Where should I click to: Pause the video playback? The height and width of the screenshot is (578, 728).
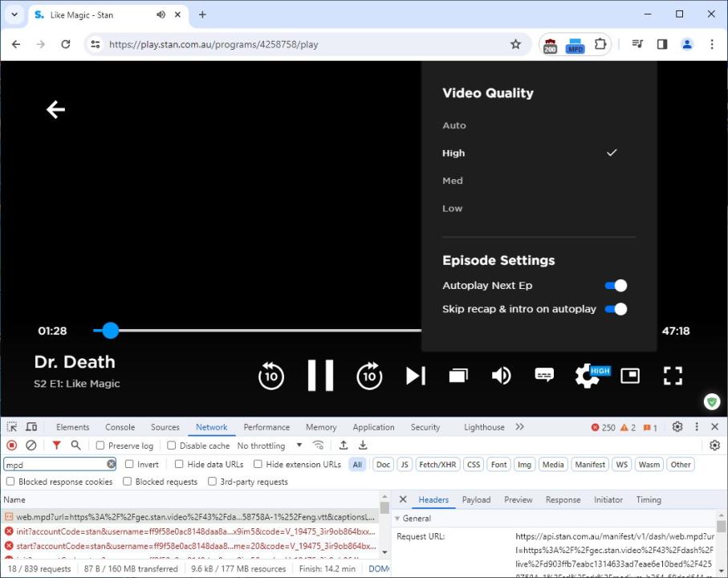coord(320,375)
